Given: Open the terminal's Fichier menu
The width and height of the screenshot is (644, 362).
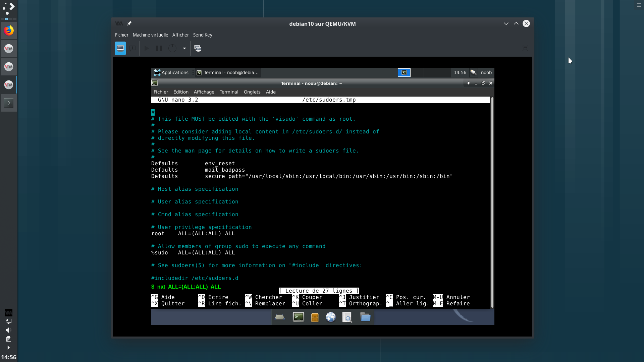Looking at the screenshot, I should pyautogui.click(x=161, y=92).
